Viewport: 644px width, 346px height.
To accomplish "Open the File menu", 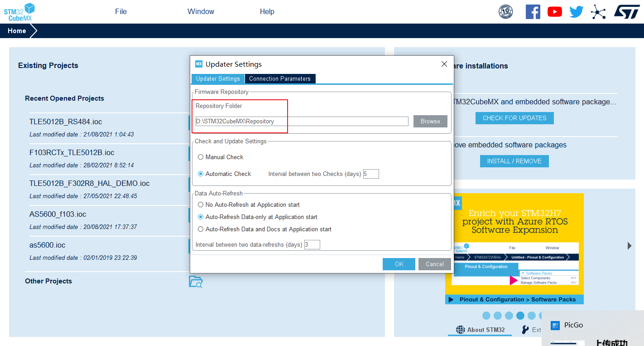I will (121, 12).
